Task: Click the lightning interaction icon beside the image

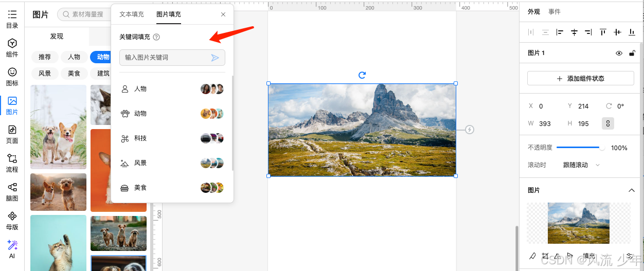Action: (470, 130)
